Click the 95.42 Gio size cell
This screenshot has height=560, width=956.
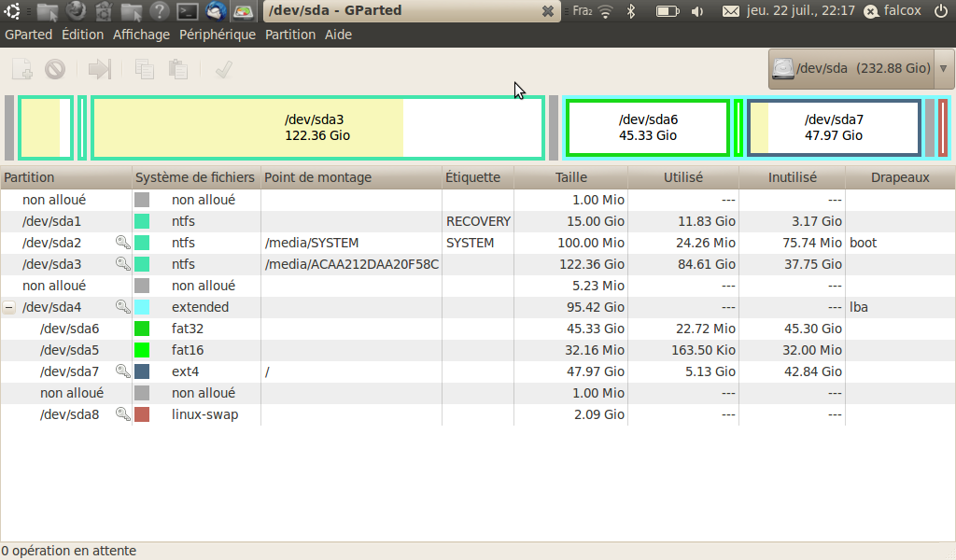[570, 307]
